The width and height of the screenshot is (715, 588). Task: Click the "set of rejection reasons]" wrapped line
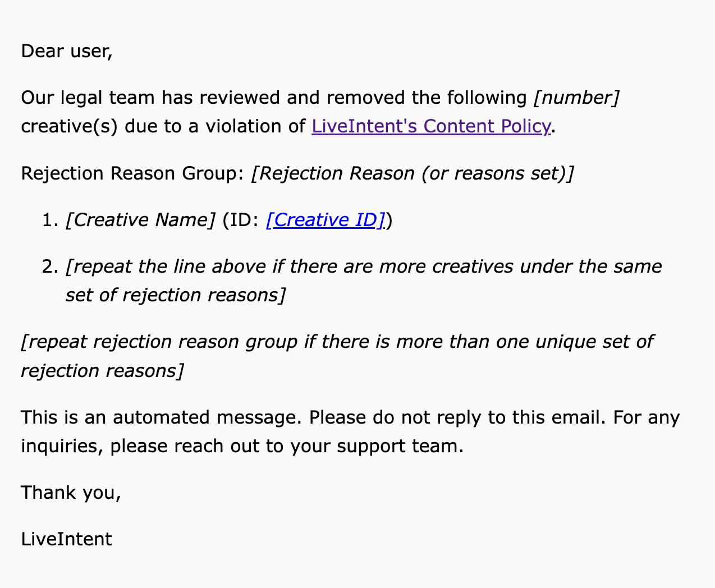coord(175,295)
